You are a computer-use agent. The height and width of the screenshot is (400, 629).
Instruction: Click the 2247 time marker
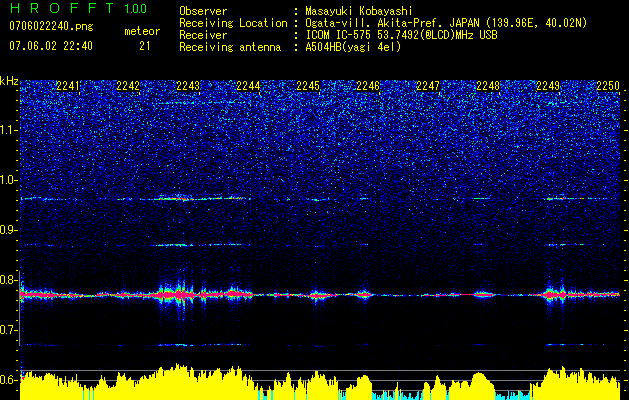click(428, 86)
